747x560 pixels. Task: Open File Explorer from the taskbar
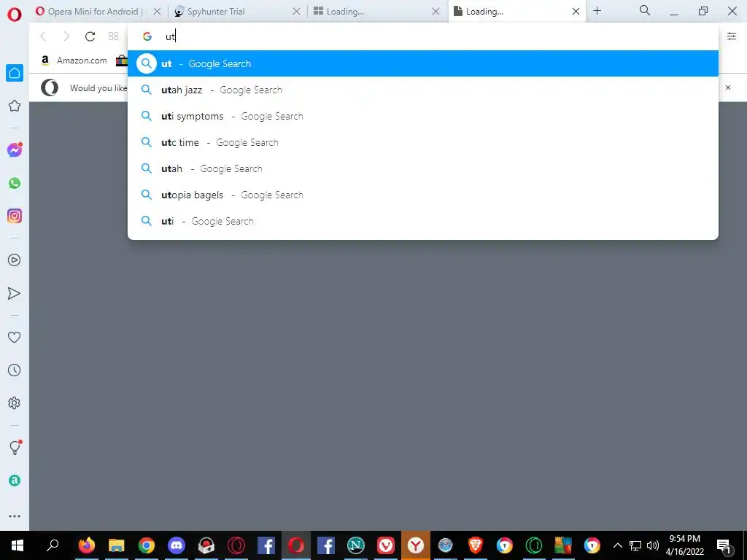[x=116, y=545]
